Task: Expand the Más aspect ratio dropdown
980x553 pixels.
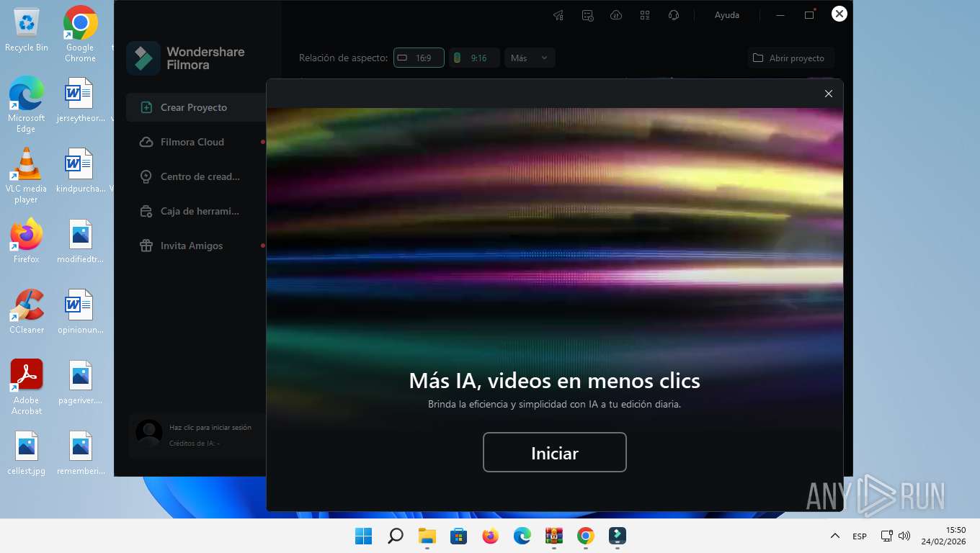Action: click(530, 58)
